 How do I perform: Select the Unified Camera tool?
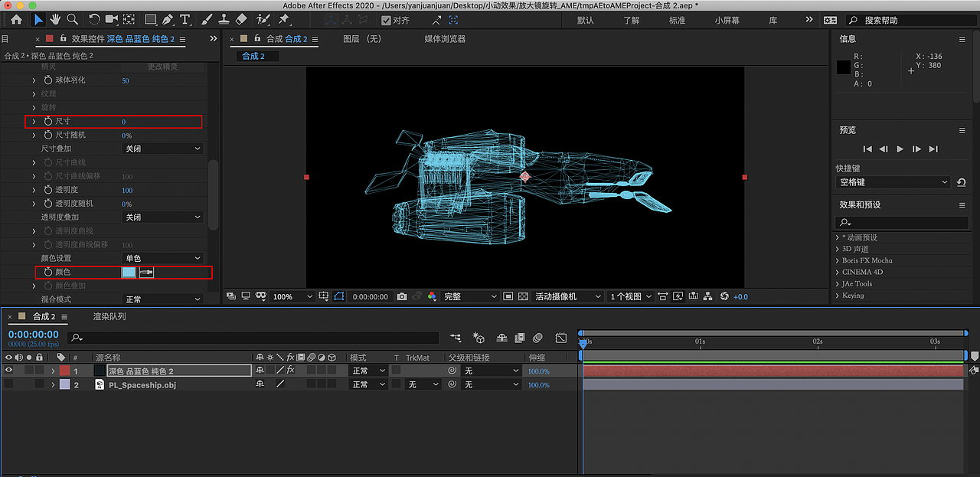point(112,20)
